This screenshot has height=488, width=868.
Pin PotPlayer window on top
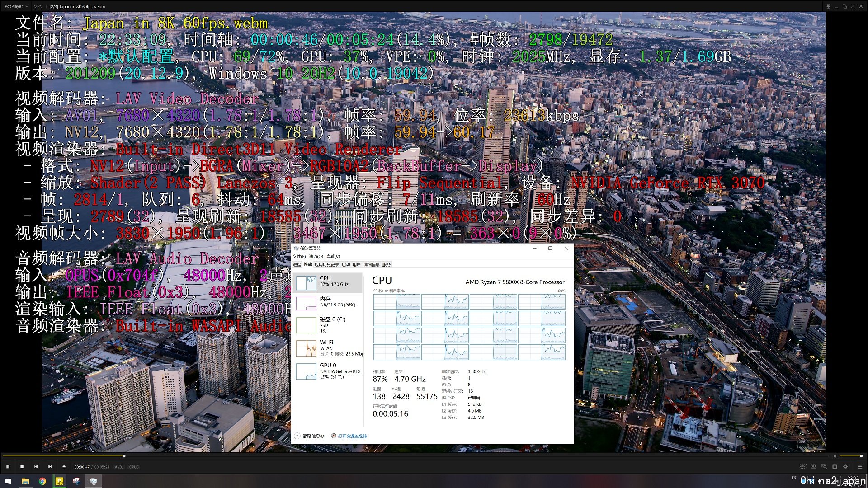point(828,6)
